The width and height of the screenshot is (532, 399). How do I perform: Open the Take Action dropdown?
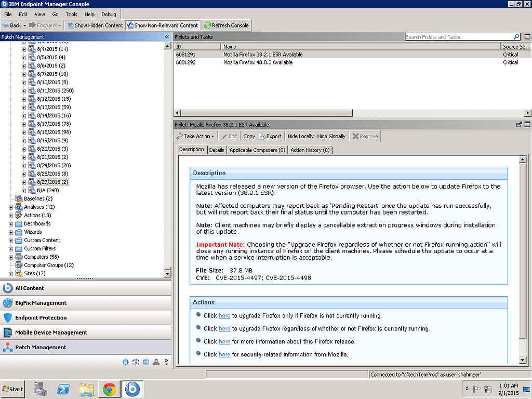[195, 137]
